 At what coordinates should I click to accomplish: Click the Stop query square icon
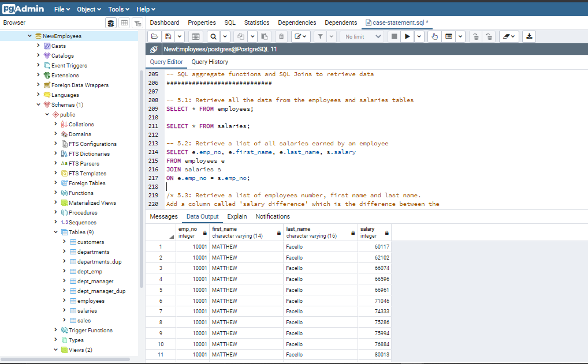(x=394, y=36)
